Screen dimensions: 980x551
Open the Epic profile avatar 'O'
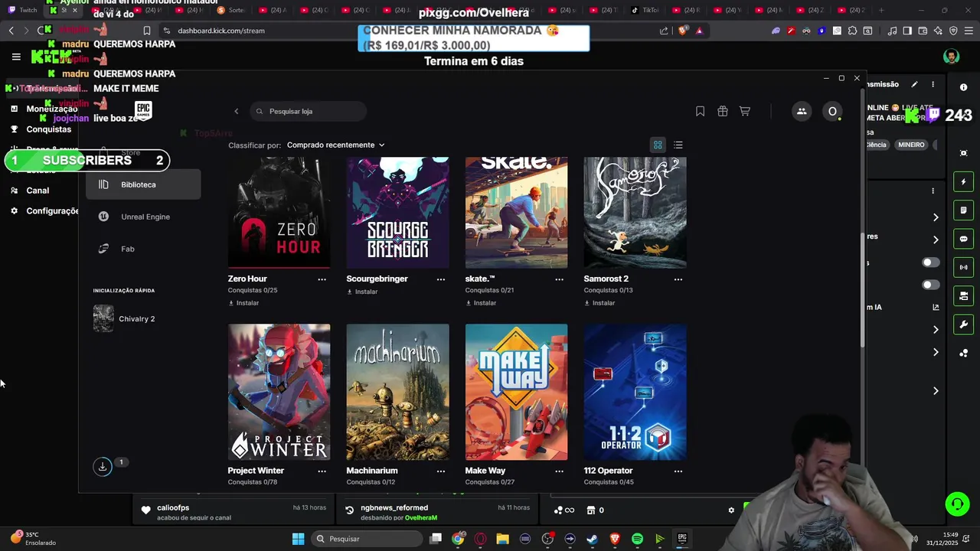(x=832, y=111)
